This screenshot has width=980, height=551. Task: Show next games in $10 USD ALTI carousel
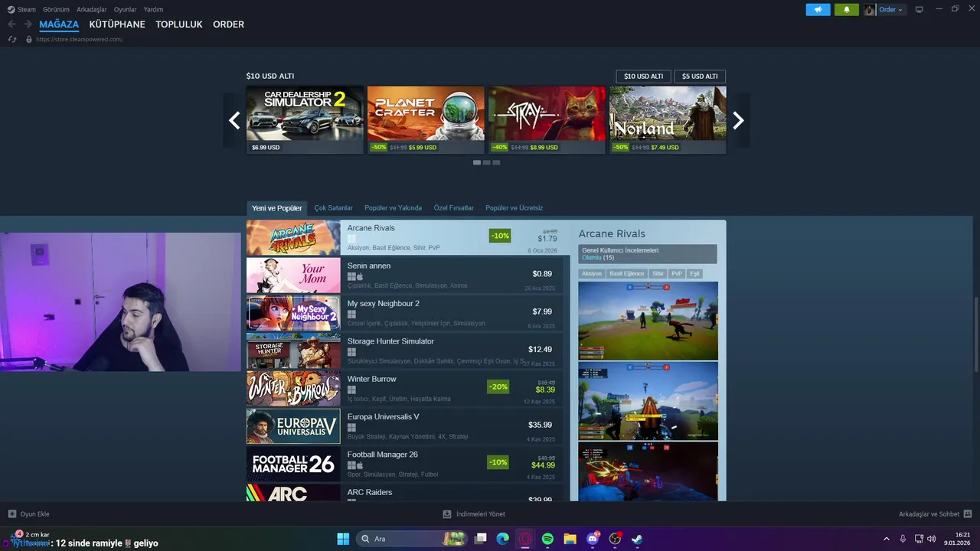point(738,120)
